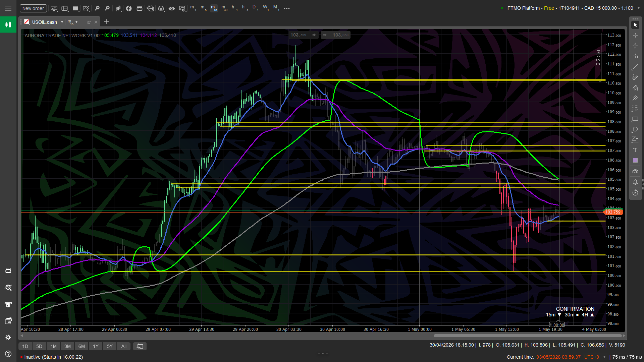The width and height of the screenshot is (644, 362).
Task: Select the crosshair tool
Action: tap(635, 35)
